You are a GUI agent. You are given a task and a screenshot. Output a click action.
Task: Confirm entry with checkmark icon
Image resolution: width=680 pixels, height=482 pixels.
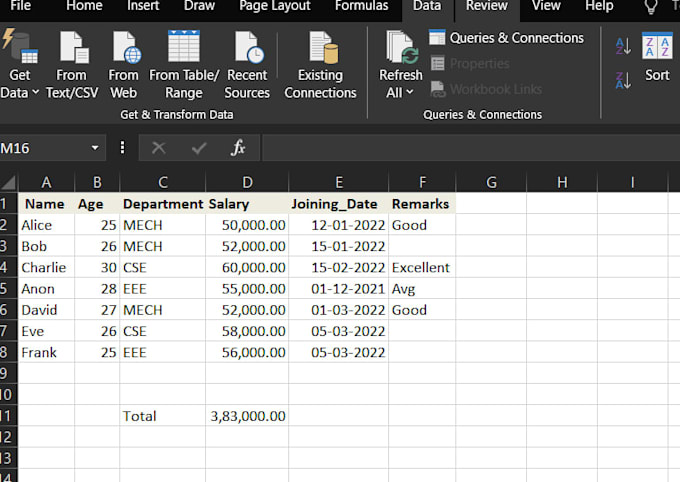click(199, 148)
